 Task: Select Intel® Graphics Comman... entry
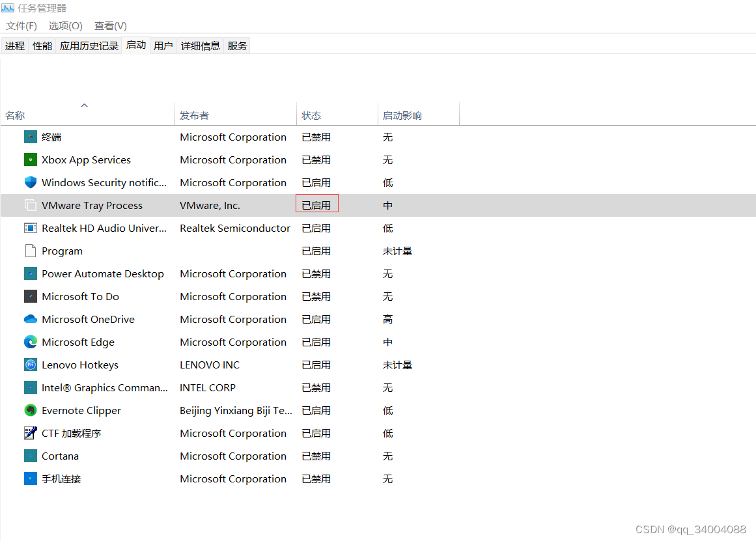click(105, 387)
